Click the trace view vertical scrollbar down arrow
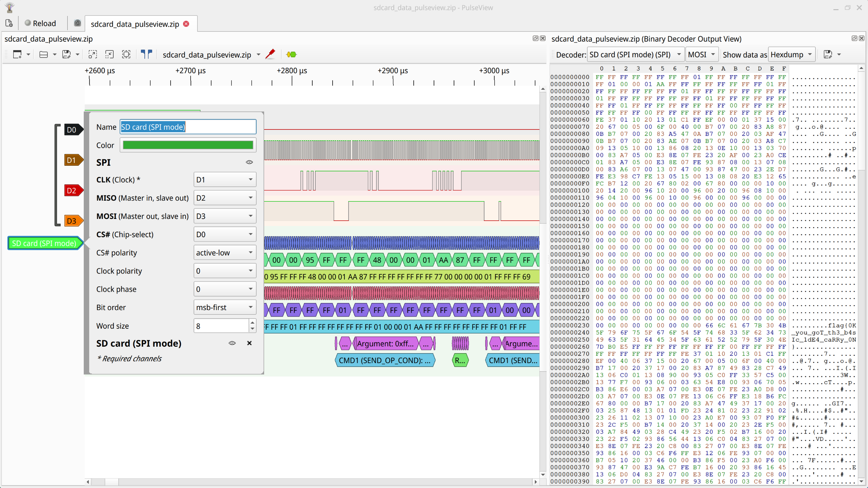 (543, 474)
